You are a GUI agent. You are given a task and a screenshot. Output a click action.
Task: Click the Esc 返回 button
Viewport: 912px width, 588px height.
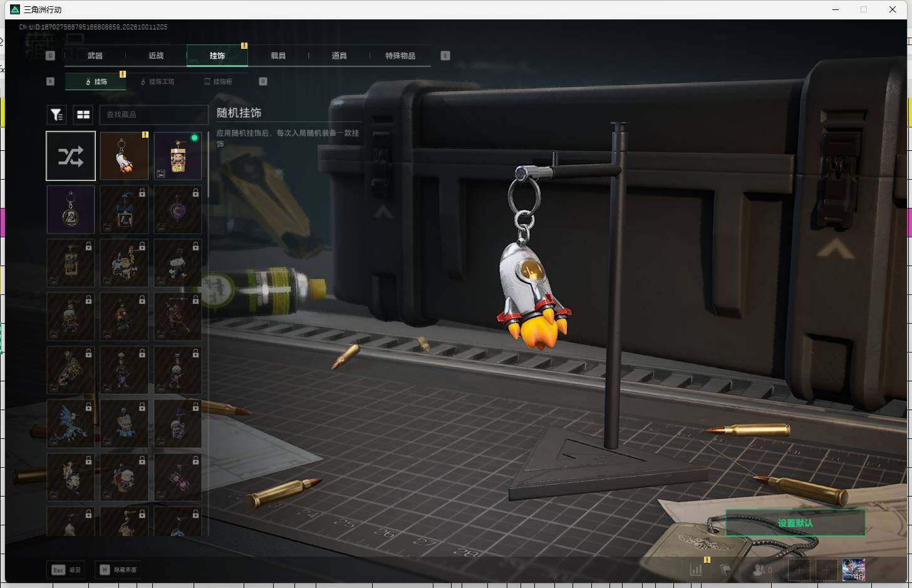pyautogui.click(x=66, y=570)
